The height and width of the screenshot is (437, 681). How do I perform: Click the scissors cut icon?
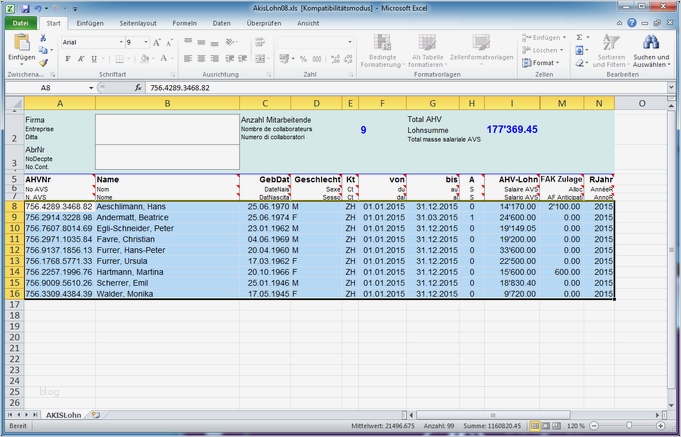[x=44, y=37]
